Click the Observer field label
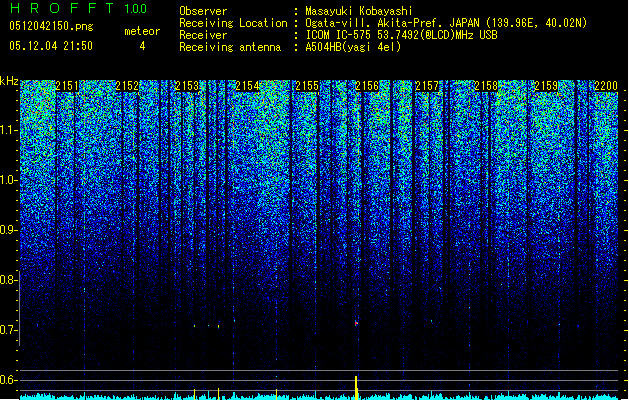 coord(203,11)
